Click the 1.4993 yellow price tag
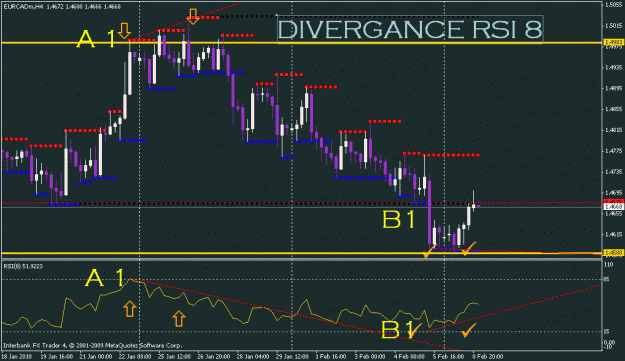 click(x=614, y=42)
